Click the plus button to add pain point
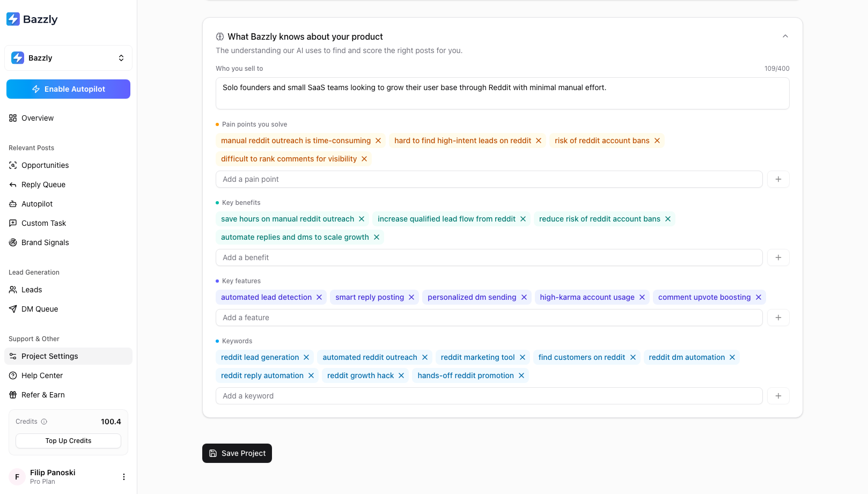Screen dimensions: 868x494 [x=778, y=179]
